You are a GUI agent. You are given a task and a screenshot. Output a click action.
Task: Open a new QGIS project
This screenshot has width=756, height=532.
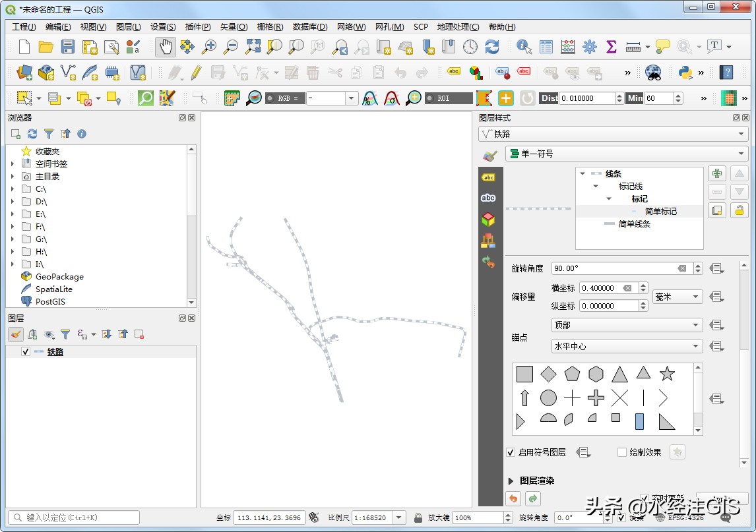coord(24,47)
